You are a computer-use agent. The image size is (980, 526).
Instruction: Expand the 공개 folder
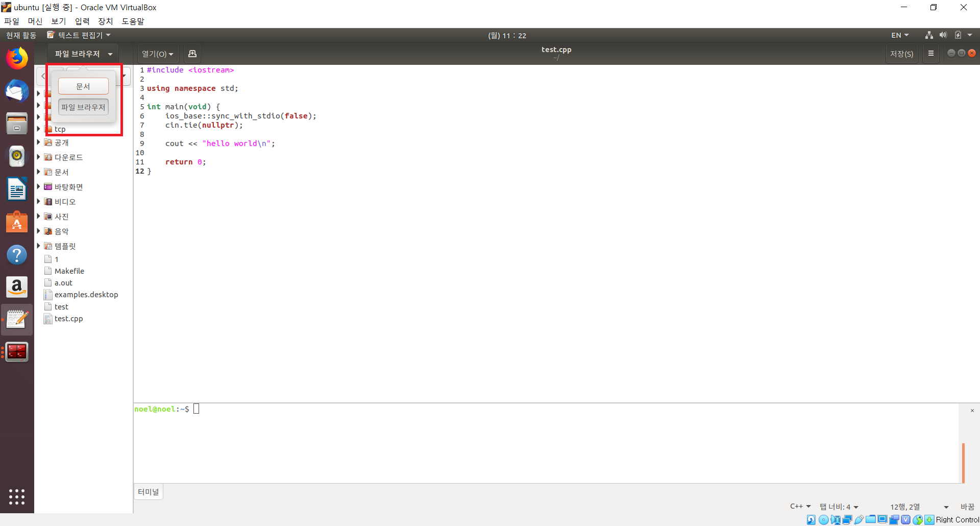(38, 142)
